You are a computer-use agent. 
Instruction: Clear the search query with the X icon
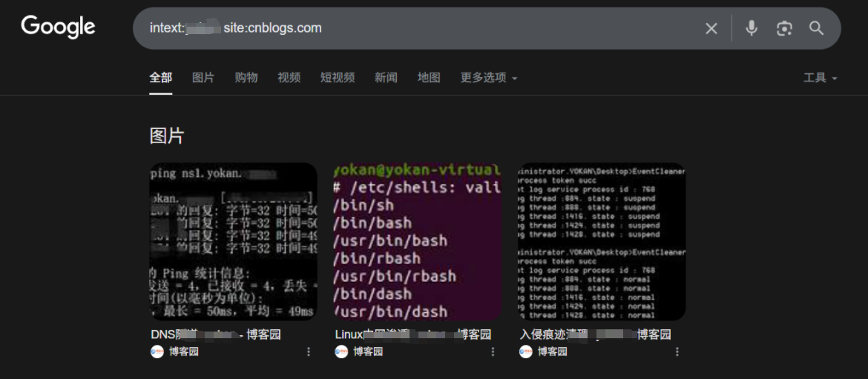tap(711, 29)
